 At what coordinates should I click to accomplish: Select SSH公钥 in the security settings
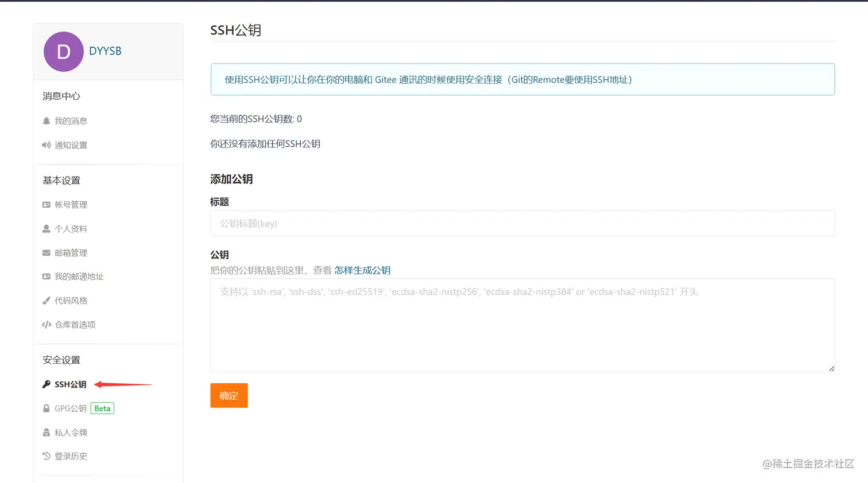(x=70, y=384)
